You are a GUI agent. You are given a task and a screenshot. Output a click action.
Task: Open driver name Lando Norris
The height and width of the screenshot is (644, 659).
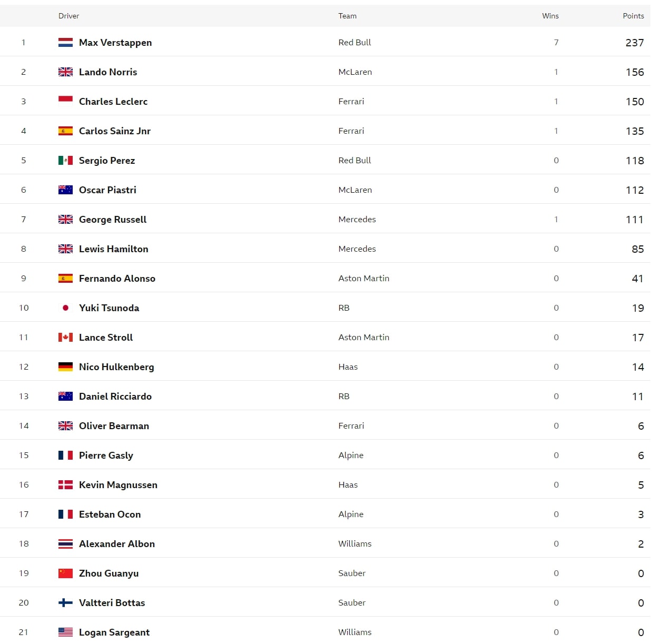[108, 72]
